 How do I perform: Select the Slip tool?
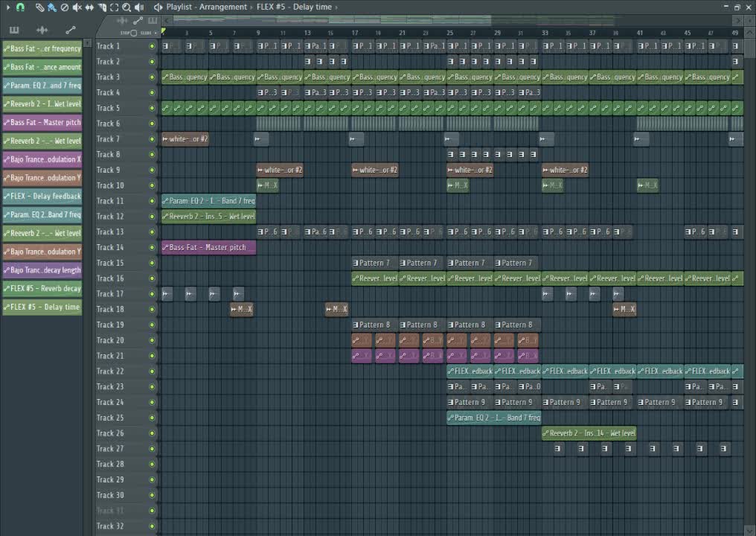89,7
